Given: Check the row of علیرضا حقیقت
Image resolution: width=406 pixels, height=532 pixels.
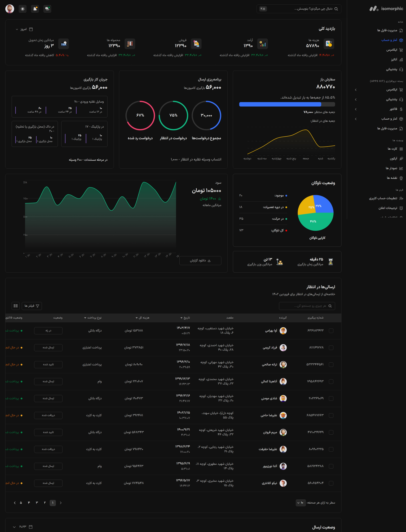Looking at the screenshot, I should pos(331,449).
